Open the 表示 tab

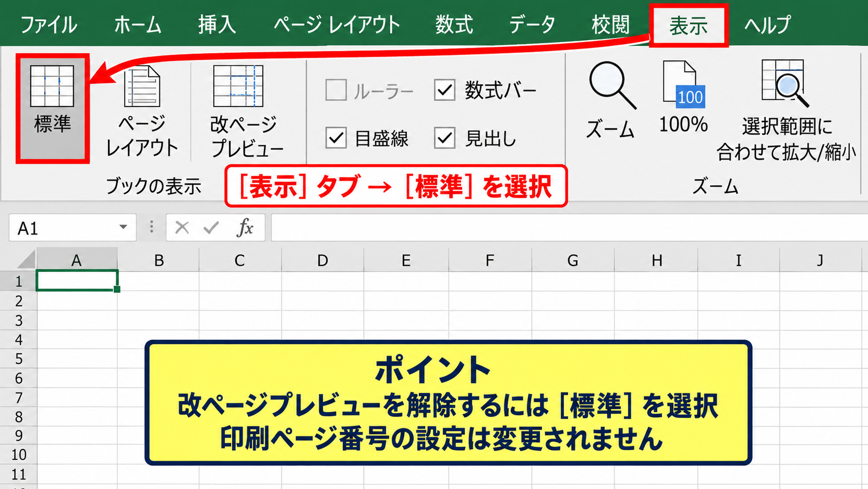(x=688, y=25)
